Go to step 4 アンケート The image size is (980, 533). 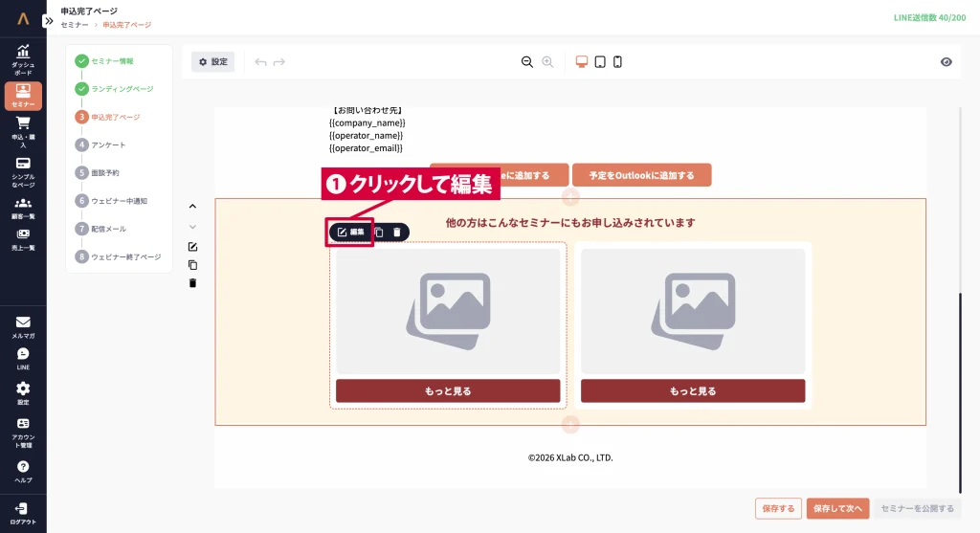click(107, 144)
